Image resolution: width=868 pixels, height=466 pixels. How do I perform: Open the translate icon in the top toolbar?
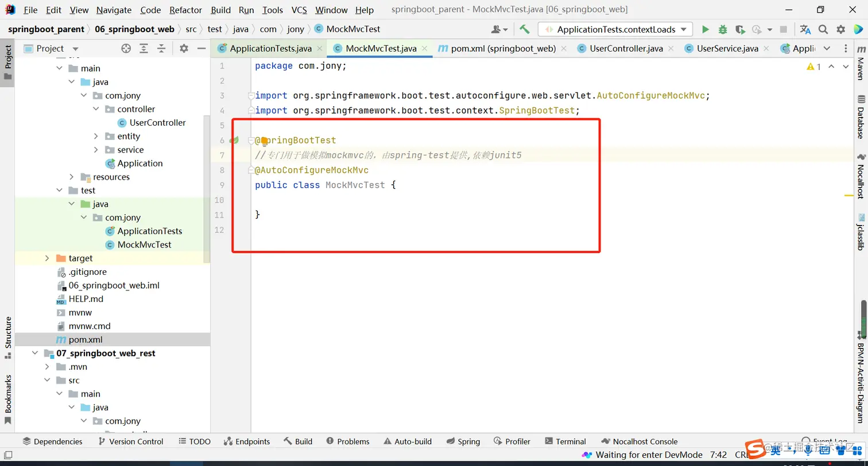(805, 29)
